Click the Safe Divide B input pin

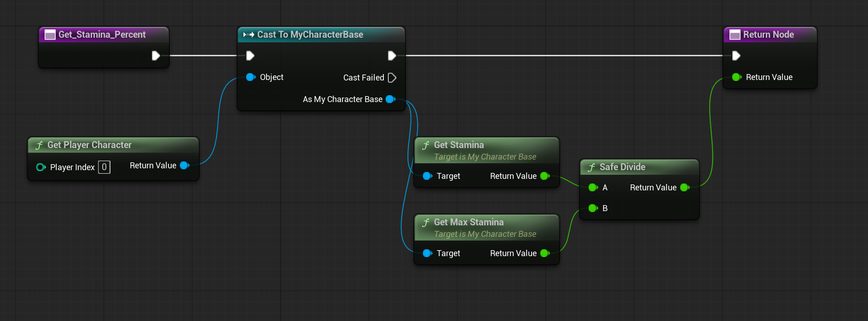click(593, 208)
